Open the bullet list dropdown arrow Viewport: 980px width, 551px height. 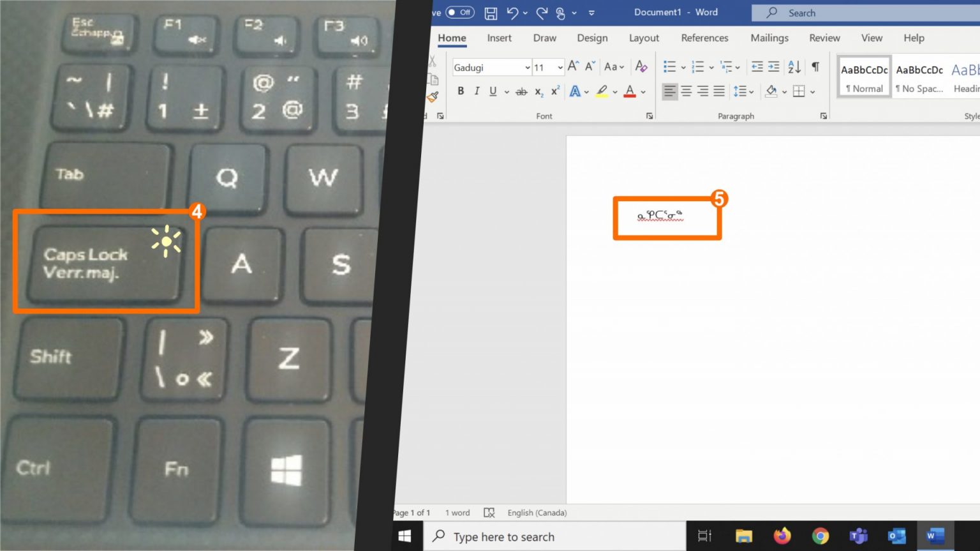coord(684,66)
